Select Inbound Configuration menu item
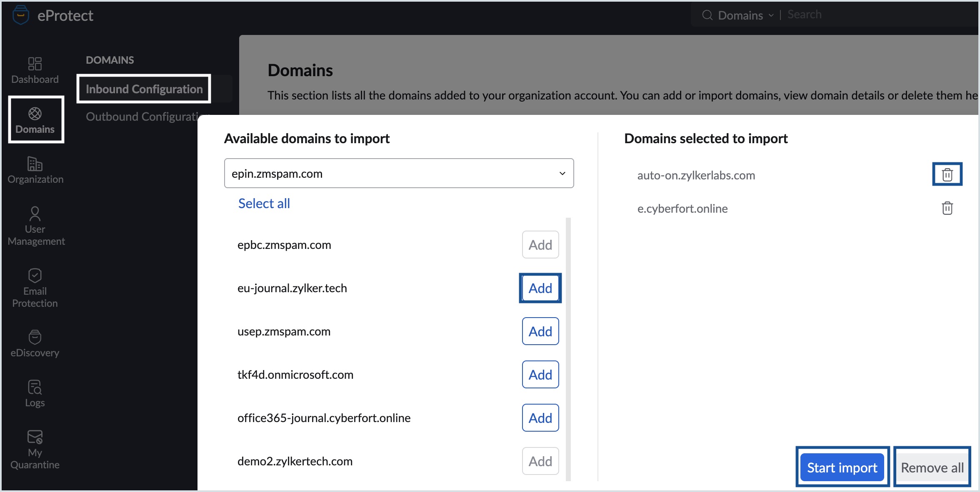 click(144, 89)
